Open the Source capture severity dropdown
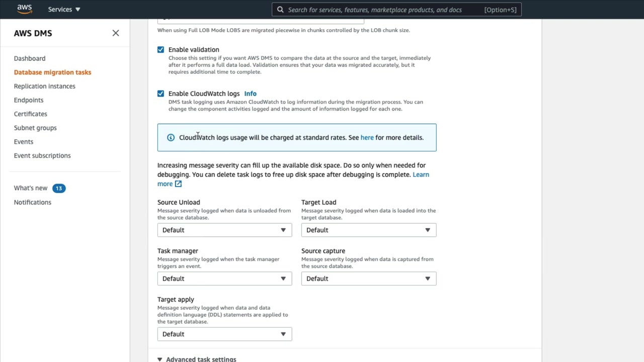644x362 pixels. pos(368,279)
